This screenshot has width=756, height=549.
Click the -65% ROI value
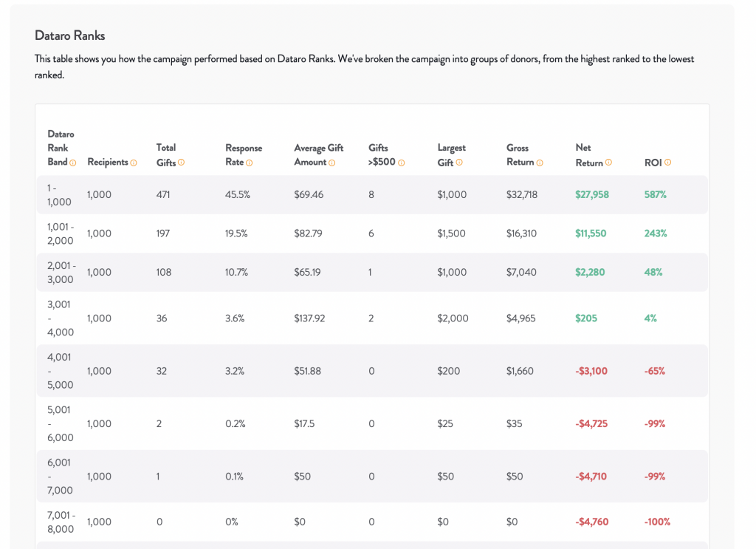pos(655,372)
